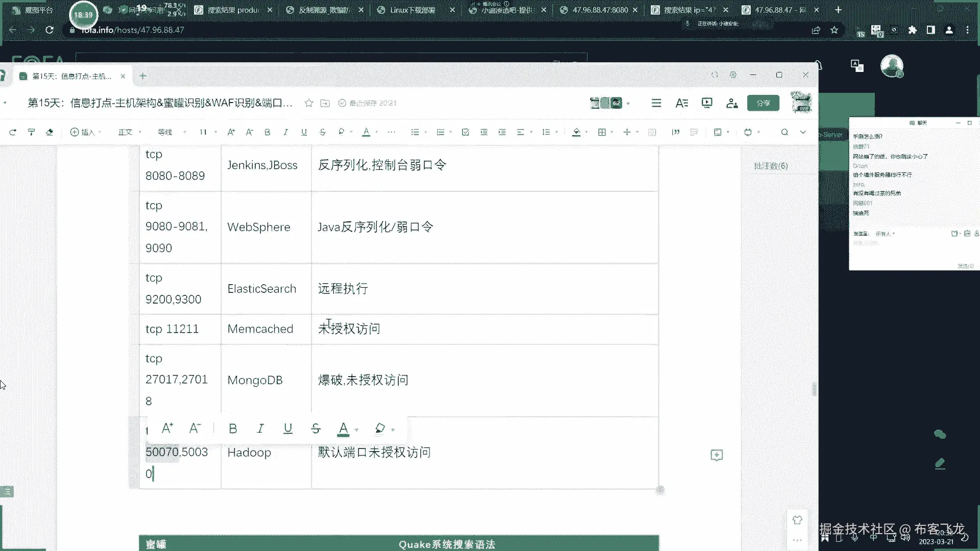Screen dimensions: 980x551
Task: Click the format painter icon in toolbar
Action: (x=31, y=132)
